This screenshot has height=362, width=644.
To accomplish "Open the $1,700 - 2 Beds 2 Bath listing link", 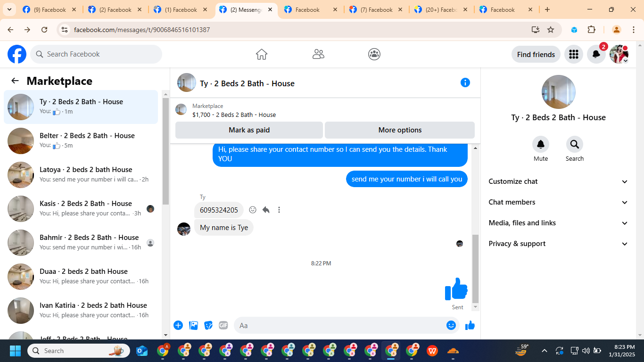I will (x=234, y=115).
